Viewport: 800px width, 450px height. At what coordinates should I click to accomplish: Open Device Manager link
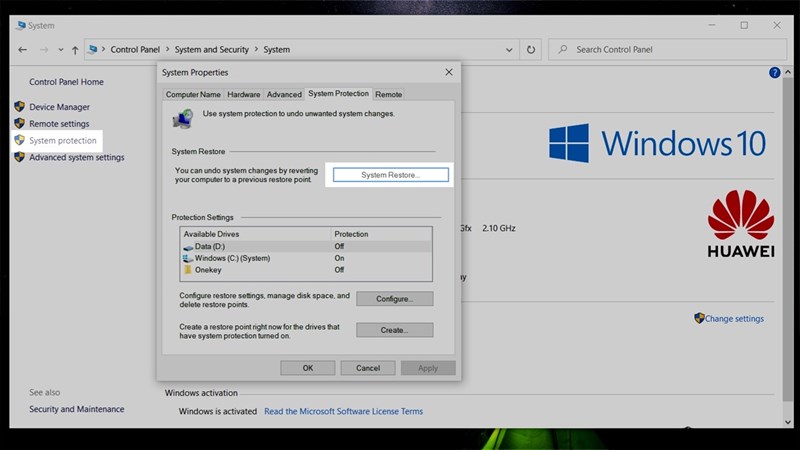(x=59, y=107)
